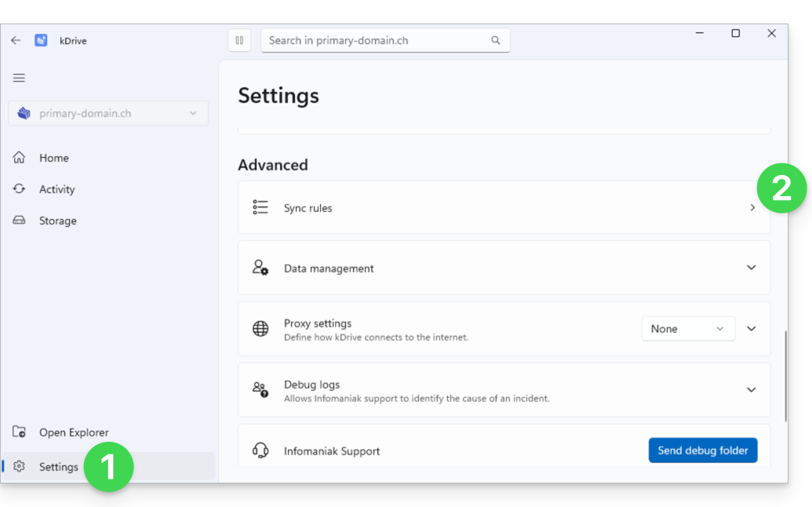Click the globe icon for Proxy settings
The height and width of the screenshot is (507, 812).
[x=260, y=328]
